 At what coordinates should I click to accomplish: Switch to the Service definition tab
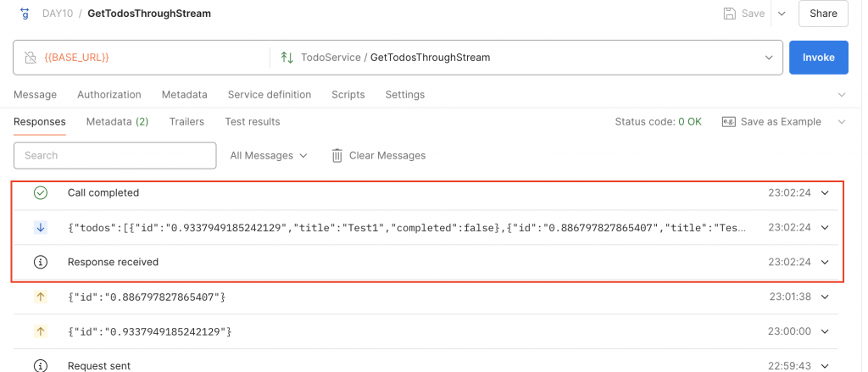(x=270, y=95)
